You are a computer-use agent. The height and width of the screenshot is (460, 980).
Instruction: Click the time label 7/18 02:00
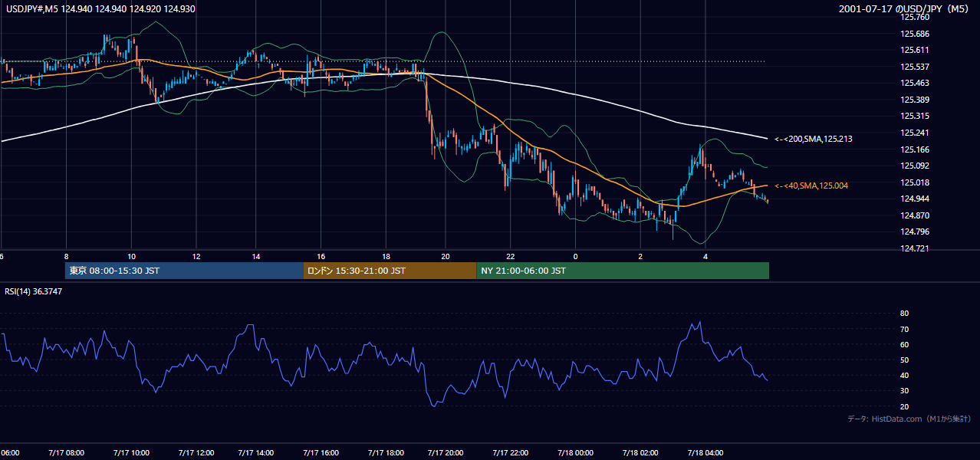click(x=640, y=453)
